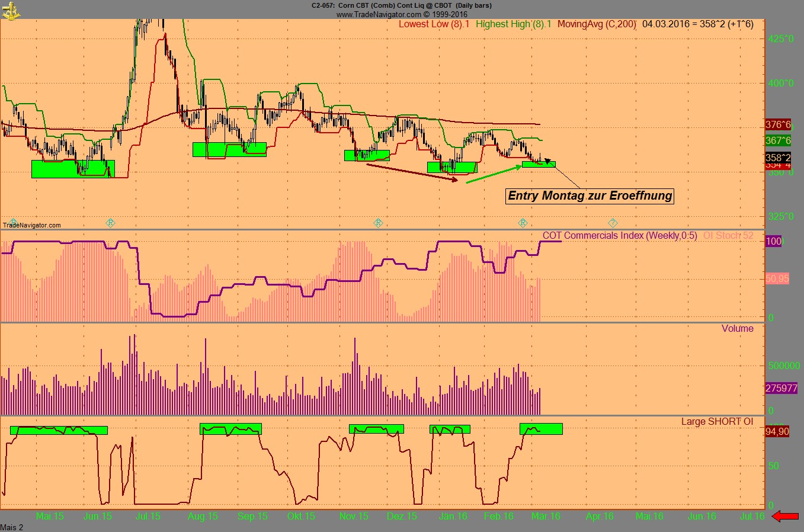Screen dimensions: 804x532
Task: Click the R diamond marker above Nov.15
Action: (378, 223)
